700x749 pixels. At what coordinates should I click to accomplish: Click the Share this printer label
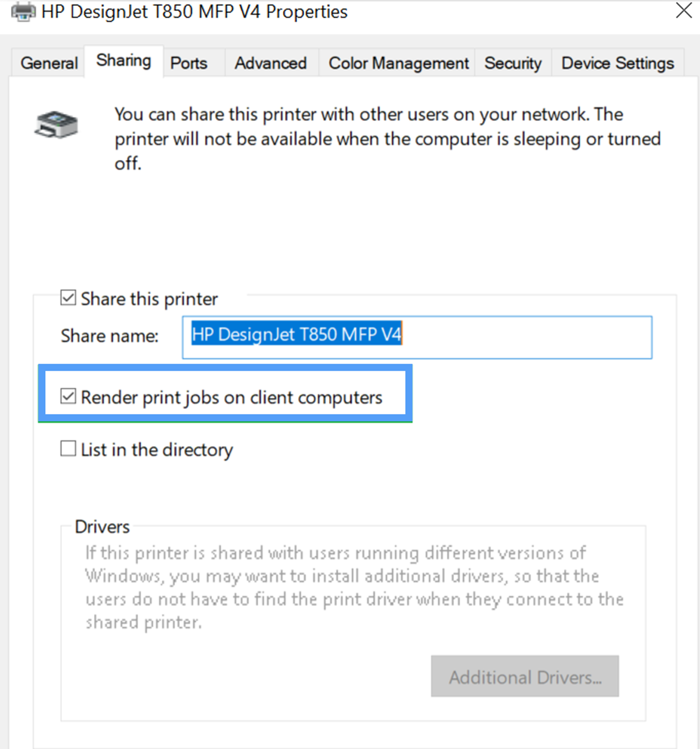[x=150, y=299]
